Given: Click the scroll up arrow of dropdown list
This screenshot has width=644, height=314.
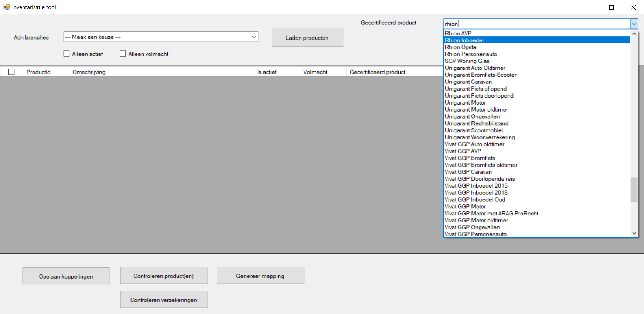Looking at the screenshot, I should click(x=634, y=33).
